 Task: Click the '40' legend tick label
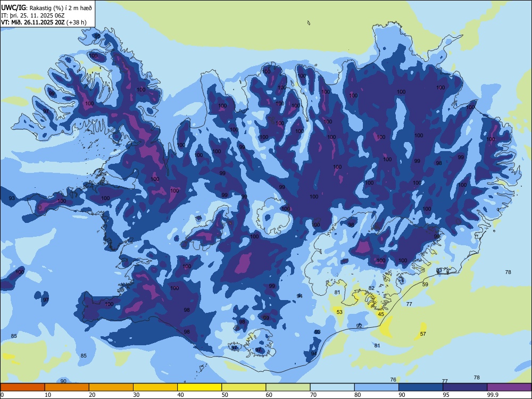tap(180, 395)
